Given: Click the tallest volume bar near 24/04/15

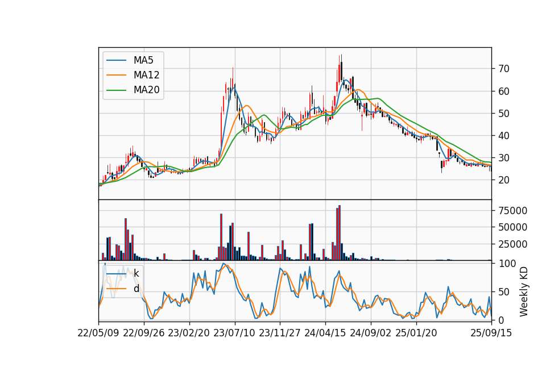Looking at the screenshot, I should pyautogui.click(x=340, y=233).
